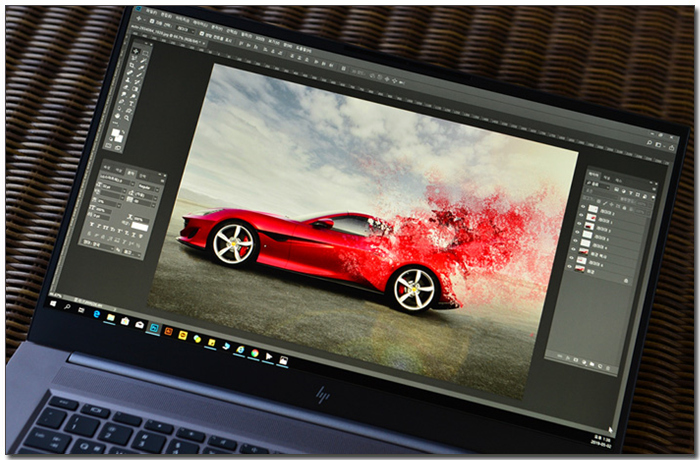Toggle Quick Mask mode icon
Image resolution: width=700 pixels, height=460 pixels.
coord(108,146)
